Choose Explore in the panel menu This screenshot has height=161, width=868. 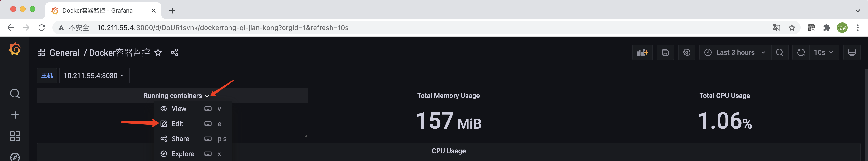(183, 154)
